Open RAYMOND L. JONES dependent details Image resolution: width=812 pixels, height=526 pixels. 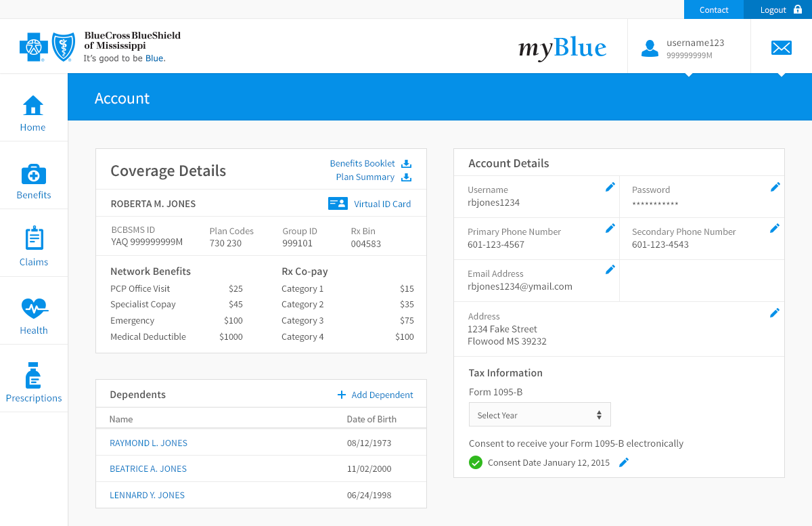(x=148, y=443)
